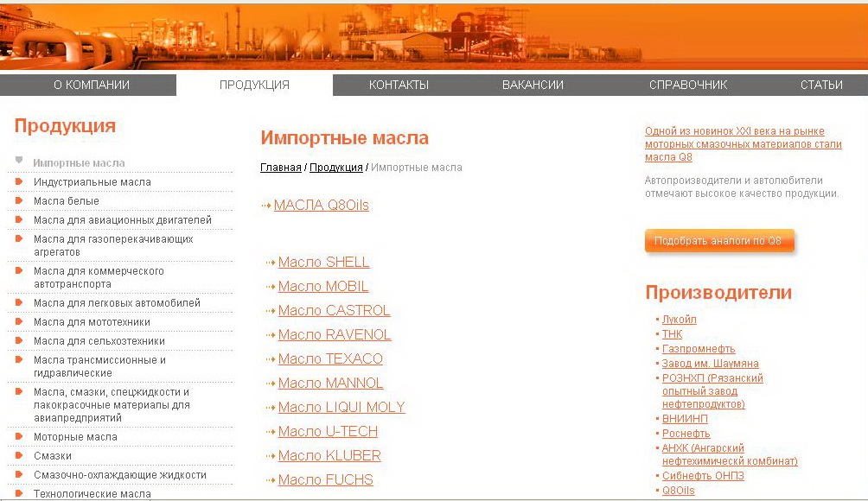Select the ПРОДУКЦИЯ navigation tab

click(x=255, y=86)
